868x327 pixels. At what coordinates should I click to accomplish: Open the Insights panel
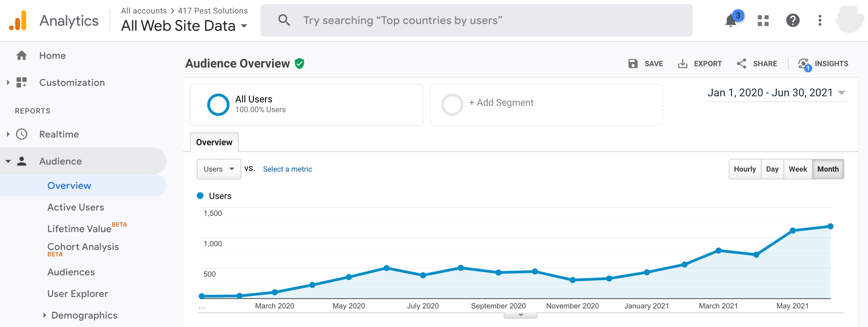[823, 64]
